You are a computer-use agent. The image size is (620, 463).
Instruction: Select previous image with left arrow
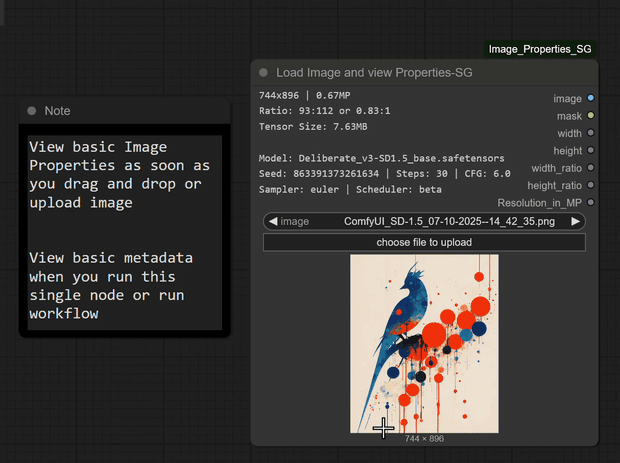[272, 222]
